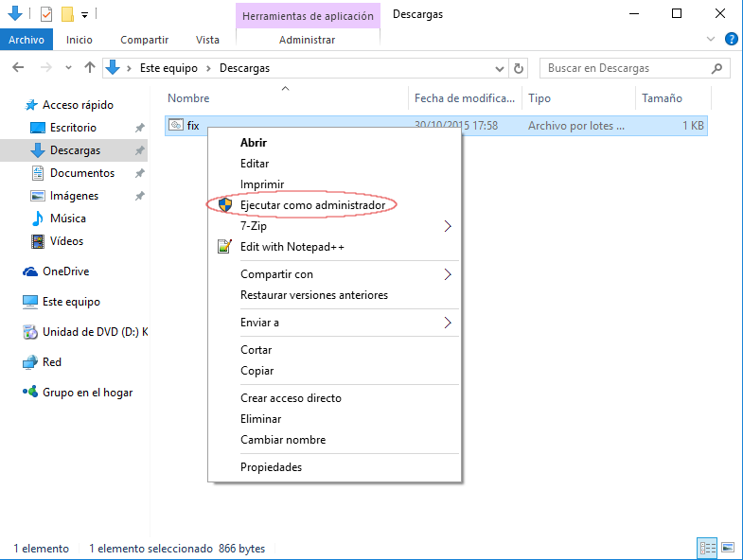Open the Help question mark icon
The width and height of the screenshot is (743, 560).
[731, 40]
